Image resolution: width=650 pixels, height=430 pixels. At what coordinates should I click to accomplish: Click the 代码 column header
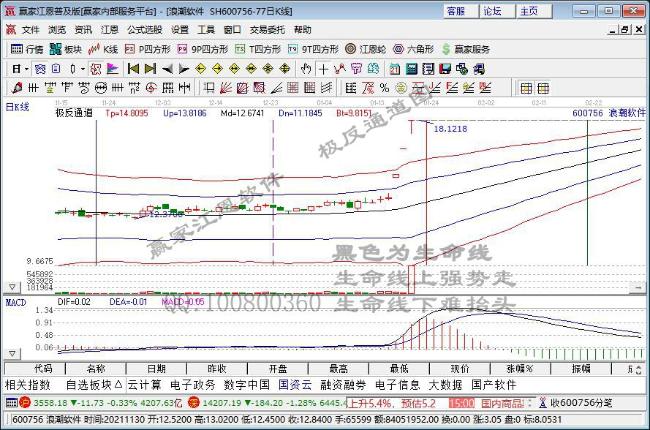click(x=34, y=369)
